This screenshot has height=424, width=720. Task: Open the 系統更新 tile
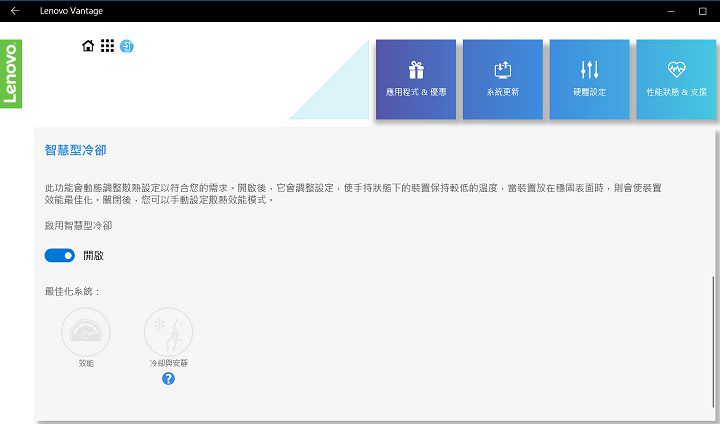coord(502,80)
